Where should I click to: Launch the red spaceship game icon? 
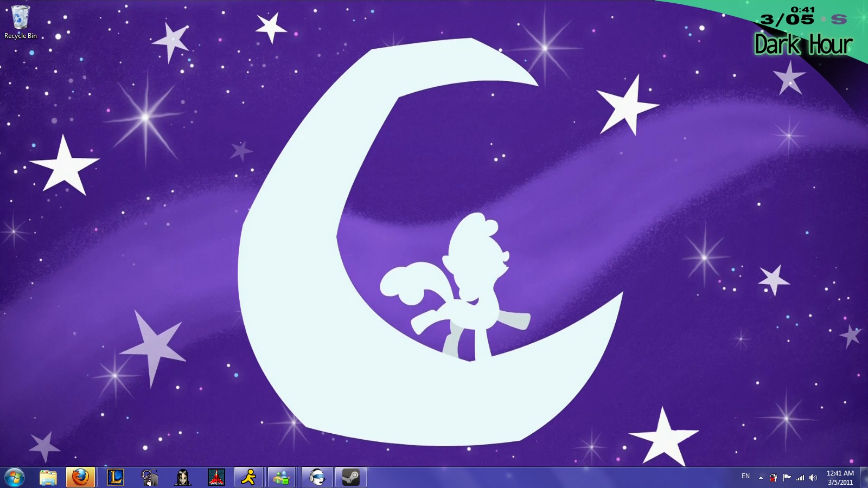tap(216, 478)
